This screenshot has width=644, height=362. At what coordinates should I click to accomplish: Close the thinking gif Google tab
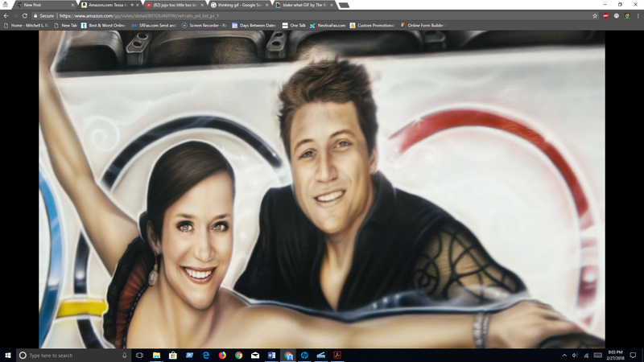pos(267,5)
